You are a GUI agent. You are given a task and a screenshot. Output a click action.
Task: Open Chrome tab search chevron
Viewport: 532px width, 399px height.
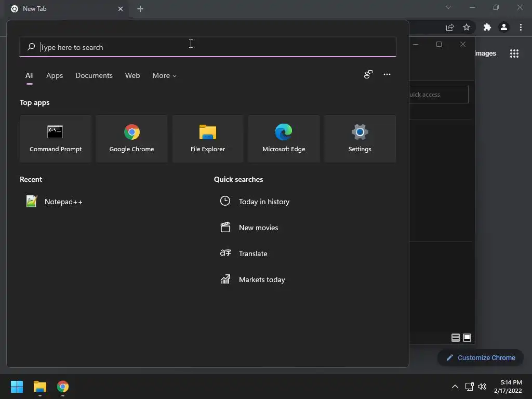pos(448,7)
